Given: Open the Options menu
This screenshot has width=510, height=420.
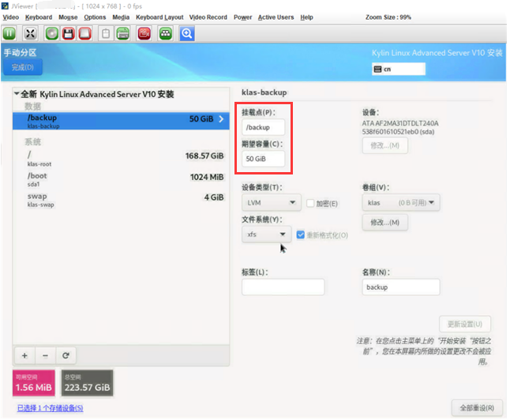Looking at the screenshot, I should tap(95, 17).
